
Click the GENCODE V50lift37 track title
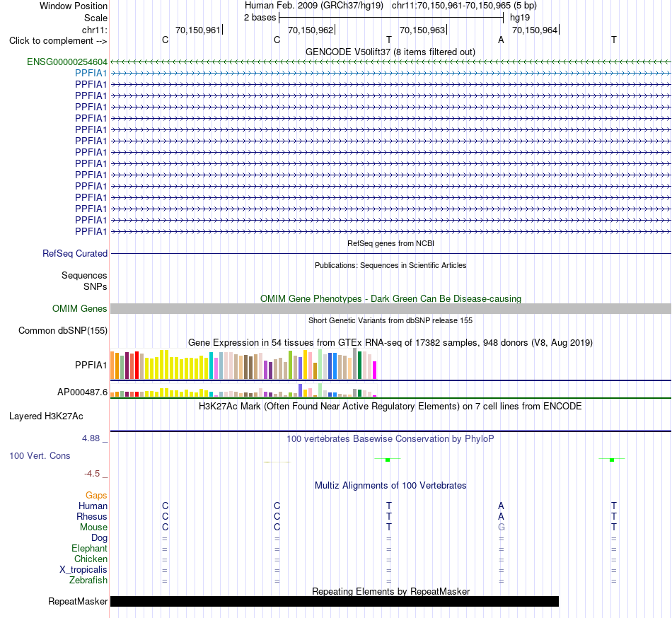(390, 52)
